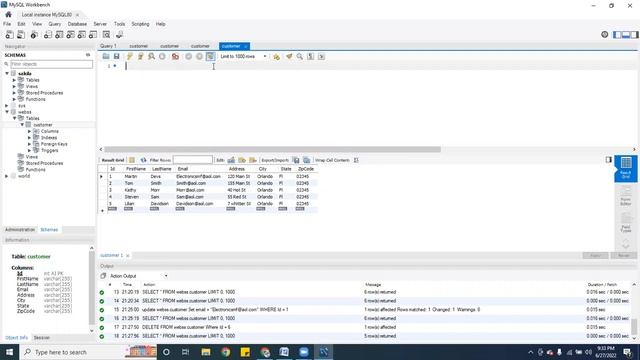The width and height of the screenshot is (640, 360).
Task: Open the Form Editor side panel
Action: 626,196
